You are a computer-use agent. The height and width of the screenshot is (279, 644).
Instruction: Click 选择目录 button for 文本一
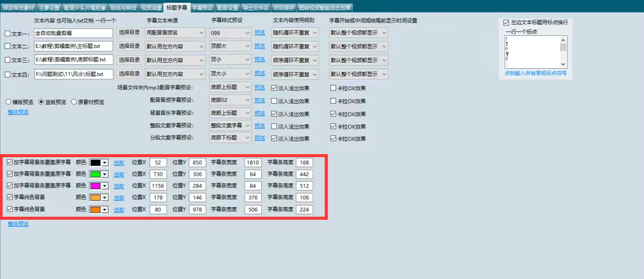click(x=129, y=32)
